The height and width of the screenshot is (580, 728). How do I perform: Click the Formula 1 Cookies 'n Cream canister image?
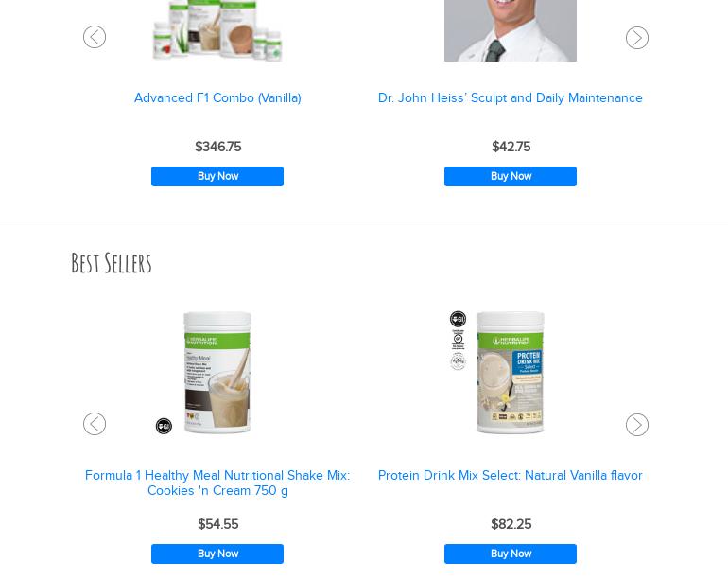pyautogui.click(x=217, y=373)
